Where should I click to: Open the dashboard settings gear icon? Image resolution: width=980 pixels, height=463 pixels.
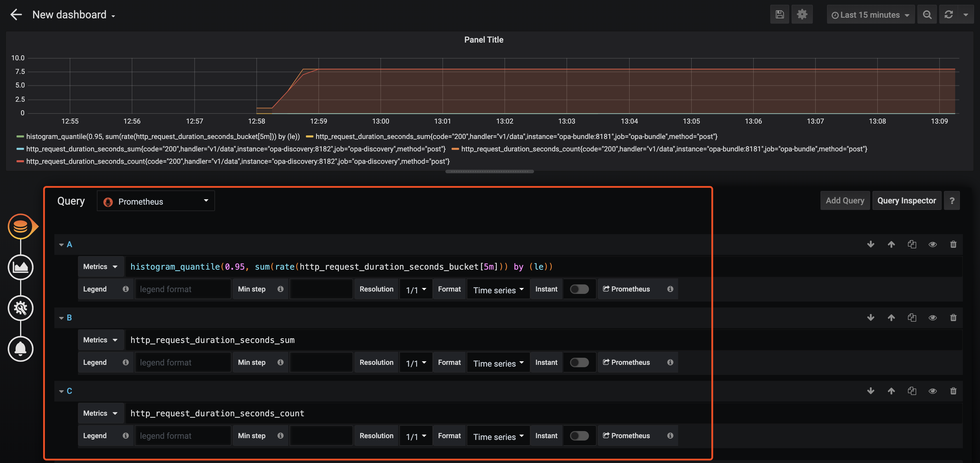tap(802, 14)
